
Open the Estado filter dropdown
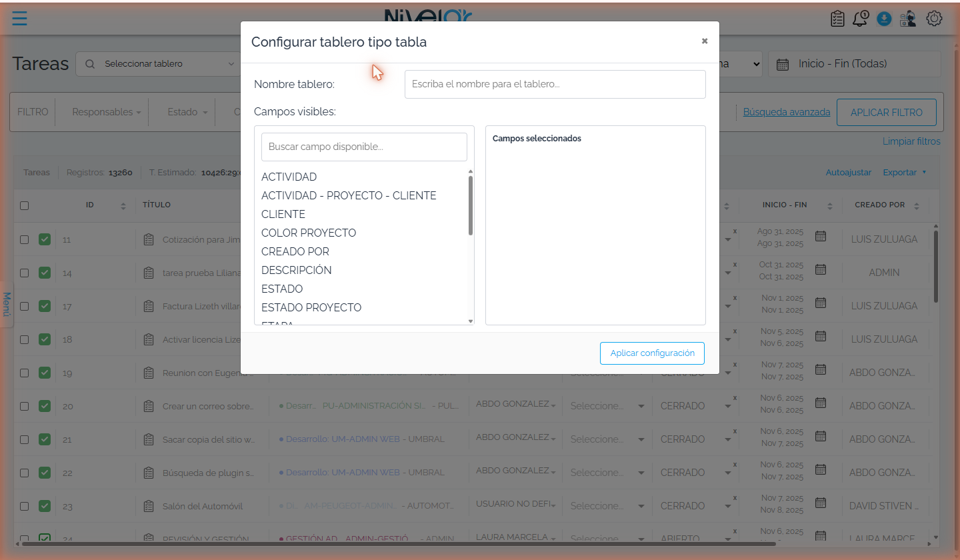188,112
